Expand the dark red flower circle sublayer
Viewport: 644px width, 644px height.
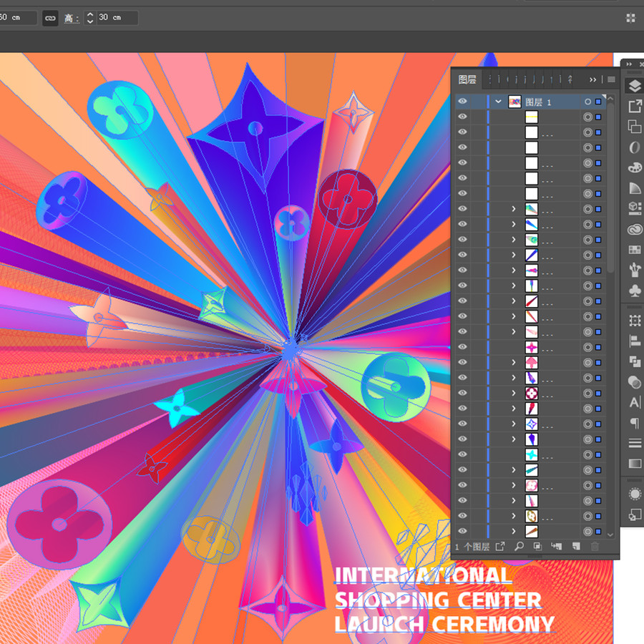click(x=513, y=393)
